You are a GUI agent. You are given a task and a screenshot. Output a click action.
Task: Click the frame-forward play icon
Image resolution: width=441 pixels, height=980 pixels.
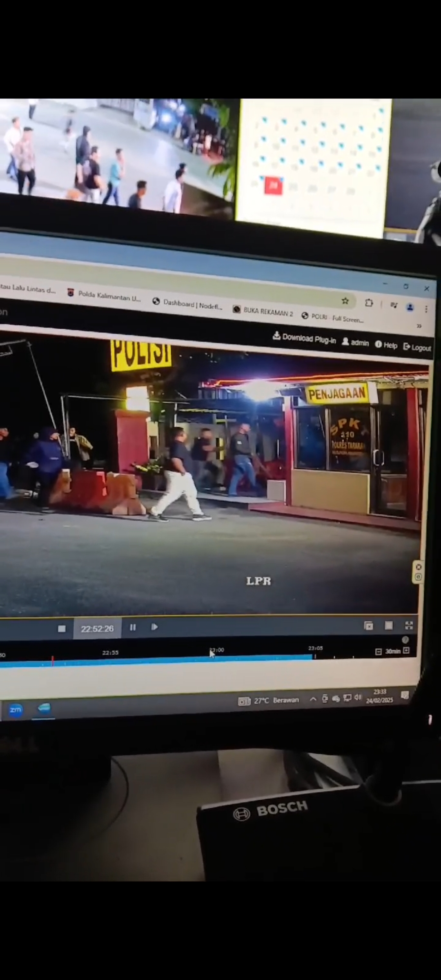click(154, 627)
